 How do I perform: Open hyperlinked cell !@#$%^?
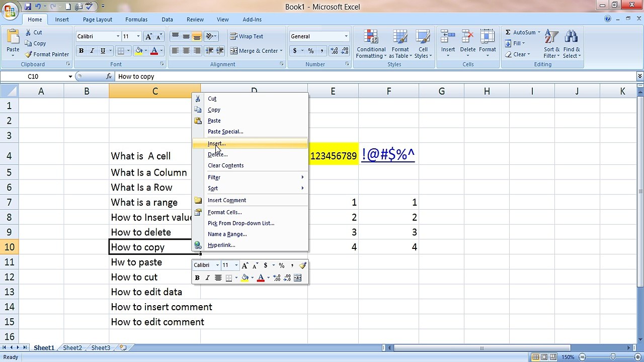(x=388, y=155)
